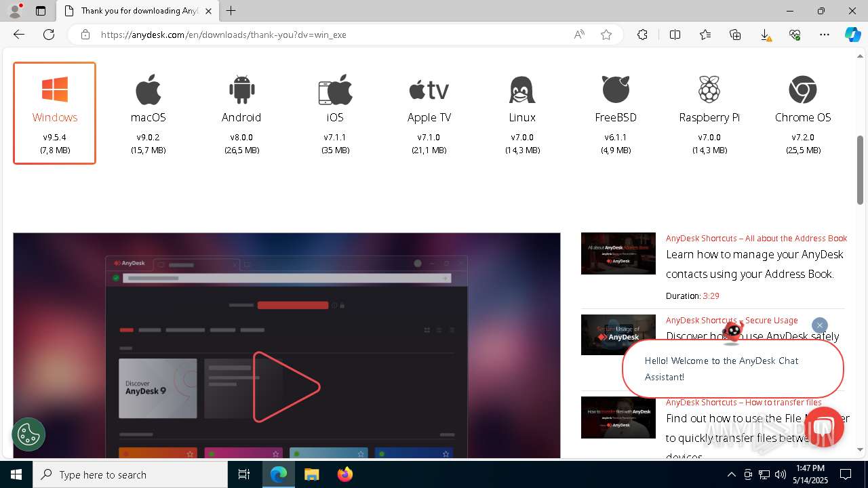Screen dimensions: 868x488
Task: Click the scroll down arrow
Action: [861, 449]
